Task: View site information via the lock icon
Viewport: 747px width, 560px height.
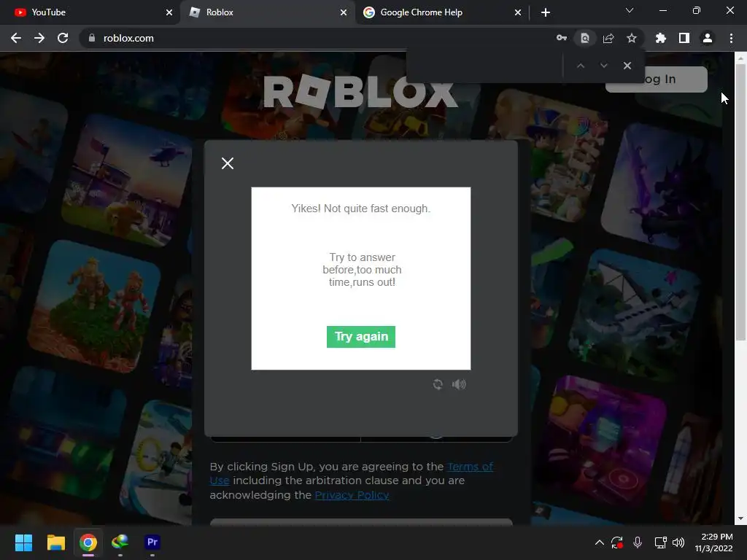Action: pos(91,38)
